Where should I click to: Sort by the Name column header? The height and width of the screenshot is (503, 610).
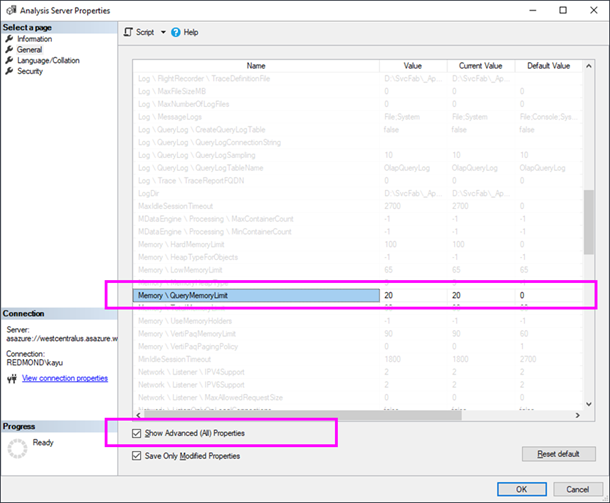click(256, 66)
